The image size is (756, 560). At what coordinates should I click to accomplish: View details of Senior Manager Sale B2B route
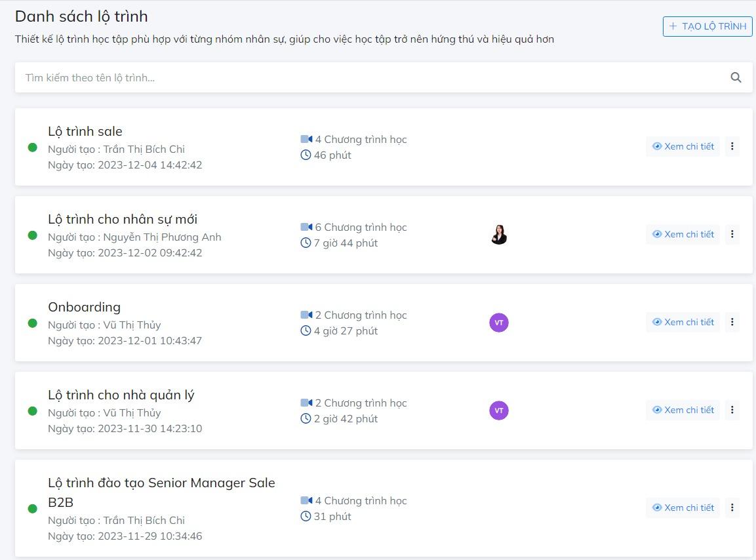(x=683, y=508)
